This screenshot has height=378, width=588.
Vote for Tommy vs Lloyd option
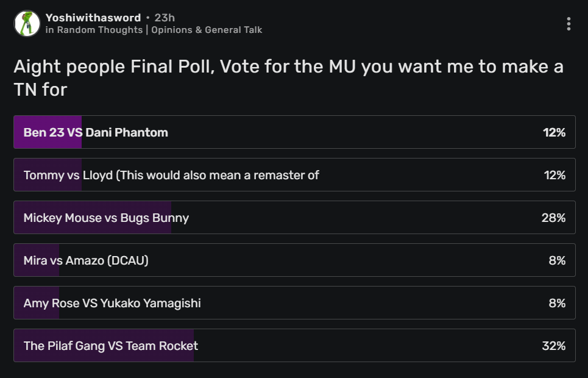292,174
